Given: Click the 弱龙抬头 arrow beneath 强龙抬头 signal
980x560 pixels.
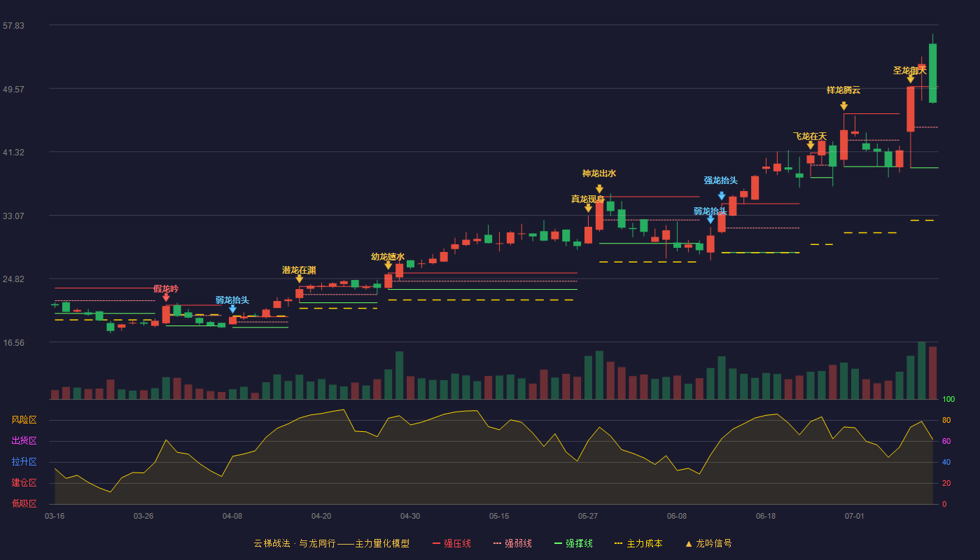Looking at the screenshot, I should (x=710, y=220).
